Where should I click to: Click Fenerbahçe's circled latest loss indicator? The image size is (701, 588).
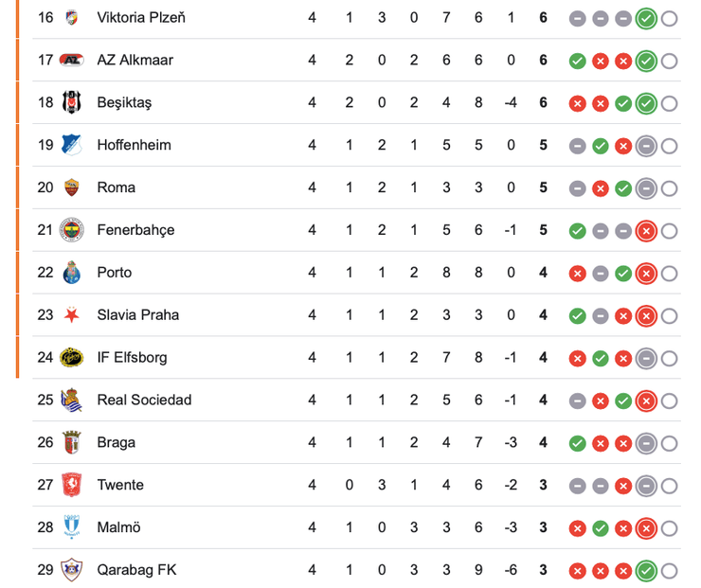(x=646, y=230)
